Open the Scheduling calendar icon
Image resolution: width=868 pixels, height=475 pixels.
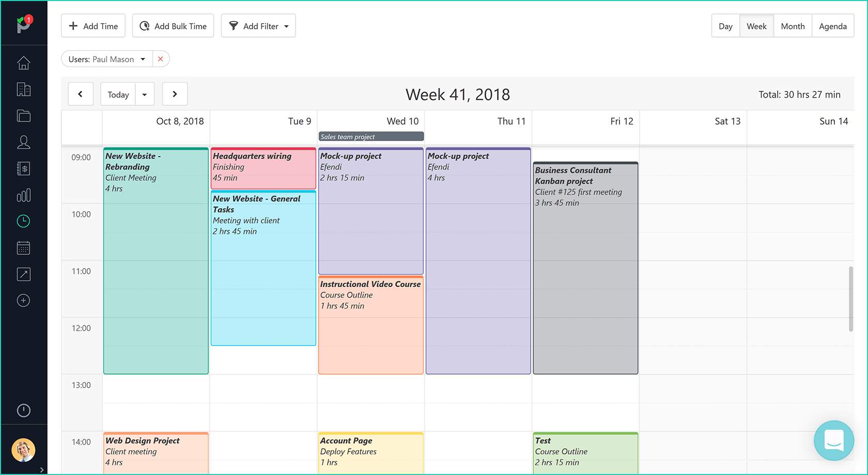[24, 248]
